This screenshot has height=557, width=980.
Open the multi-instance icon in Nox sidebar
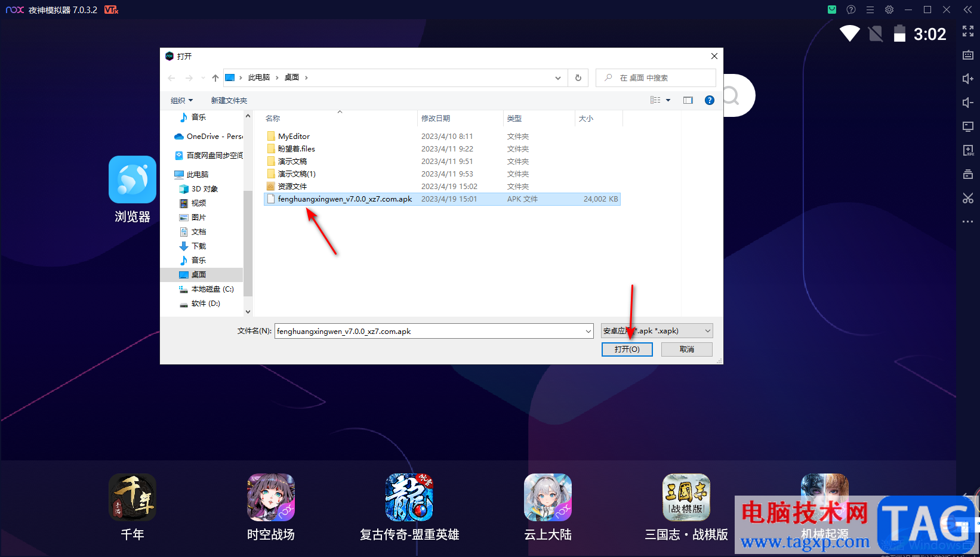tap(967, 174)
